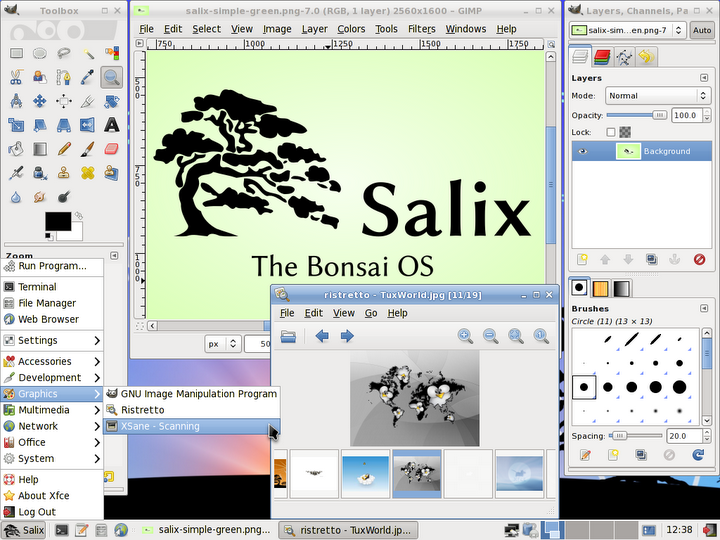The image size is (720, 540).
Task: Zoom in on Ristretto image
Action: tap(465, 336)
